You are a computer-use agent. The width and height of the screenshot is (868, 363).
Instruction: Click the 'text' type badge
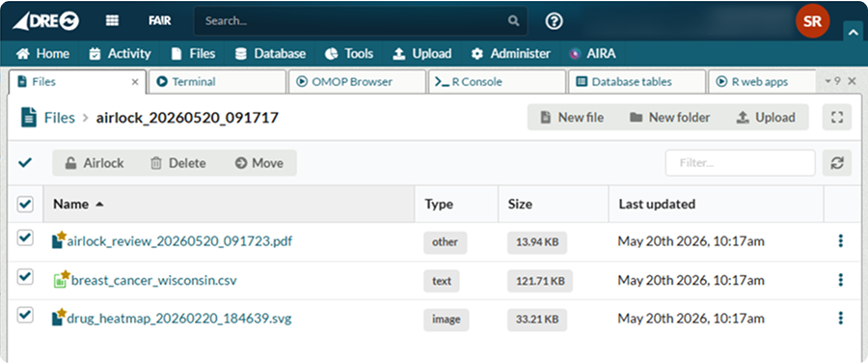[442, 281]
